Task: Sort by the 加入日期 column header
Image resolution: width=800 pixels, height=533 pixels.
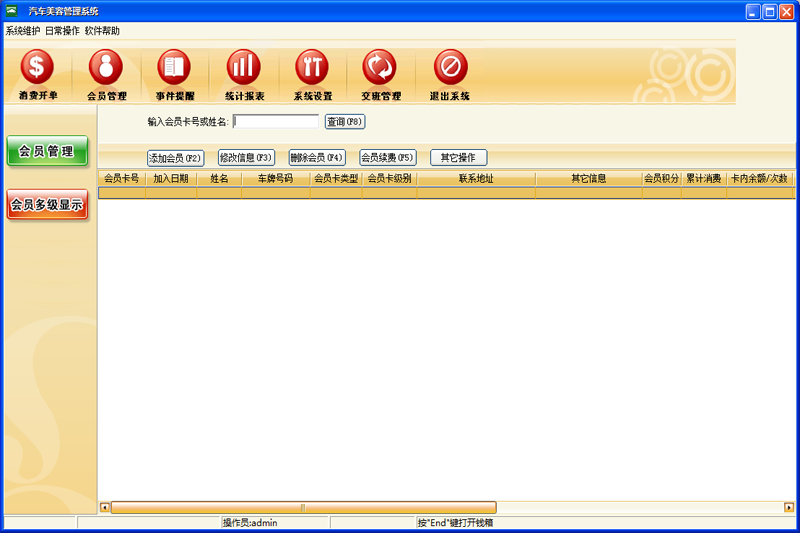Action: click(171, 179)
